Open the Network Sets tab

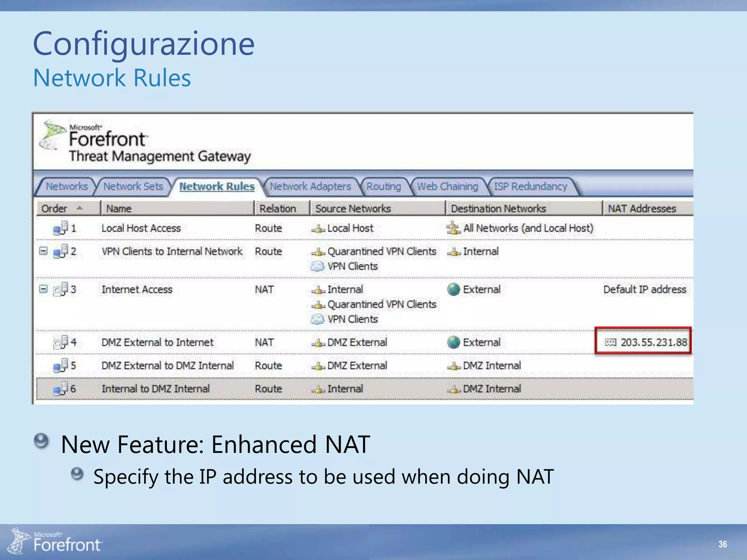pos(133,186)
